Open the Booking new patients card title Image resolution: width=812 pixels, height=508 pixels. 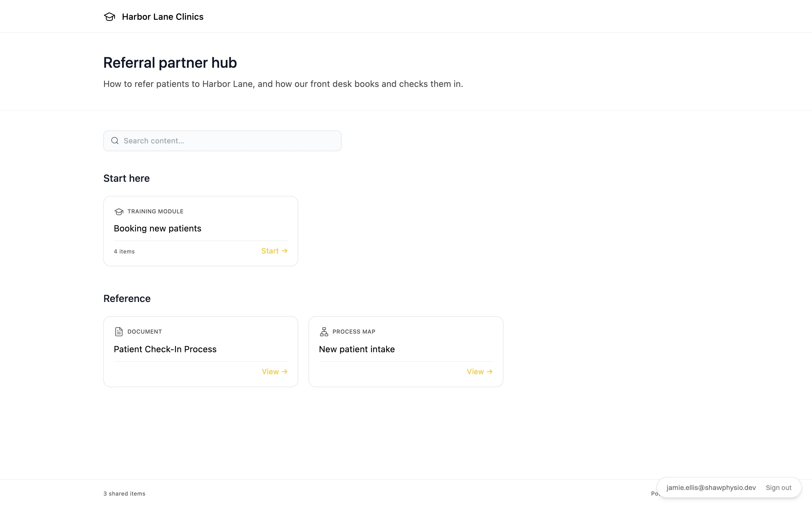pos(157,229)
